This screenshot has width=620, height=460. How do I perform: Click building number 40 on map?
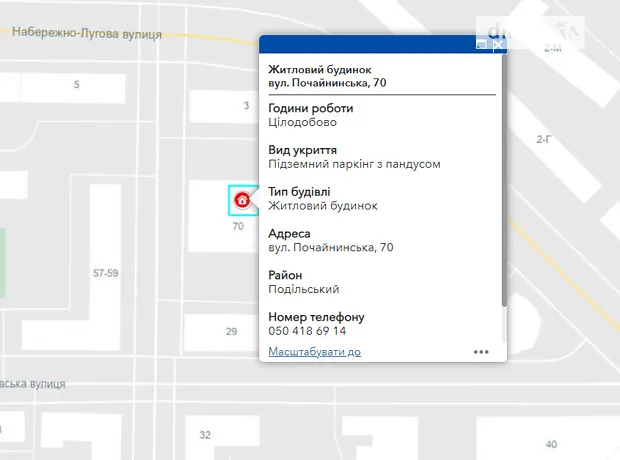coord(551,444)
